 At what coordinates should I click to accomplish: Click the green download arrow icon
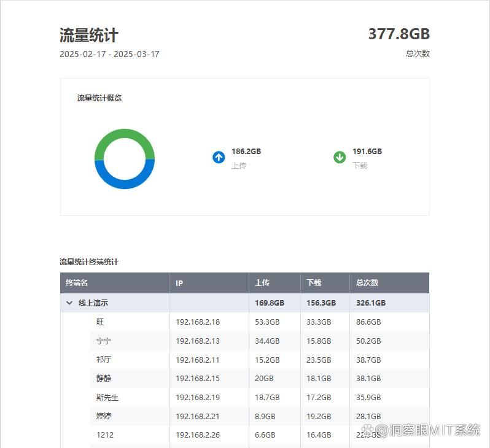(x=340, y=157)
